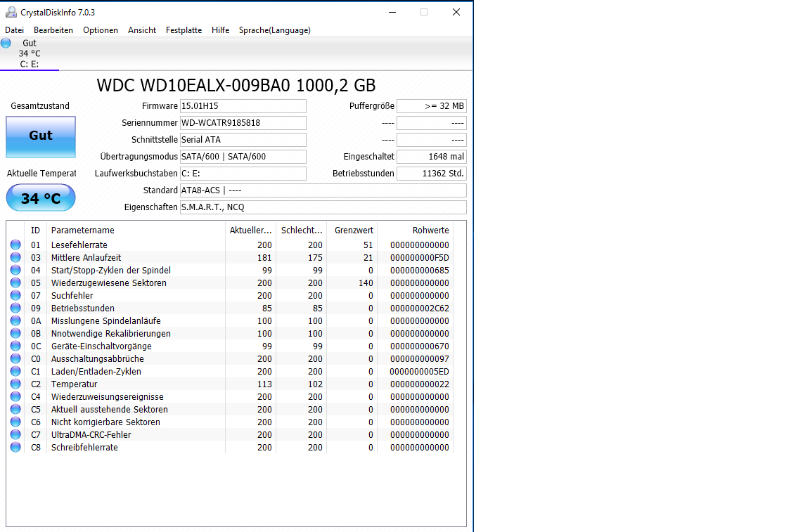Click the 34 °C temperature button

(41, 197)
